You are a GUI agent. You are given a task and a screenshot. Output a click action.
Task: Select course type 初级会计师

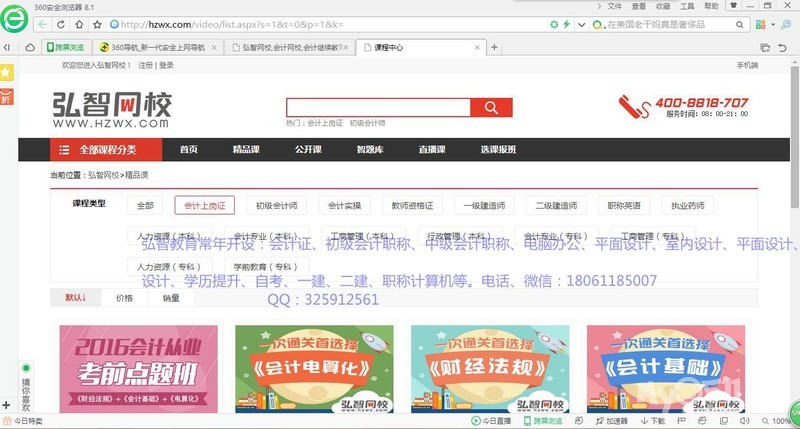[x=277, y=206]
